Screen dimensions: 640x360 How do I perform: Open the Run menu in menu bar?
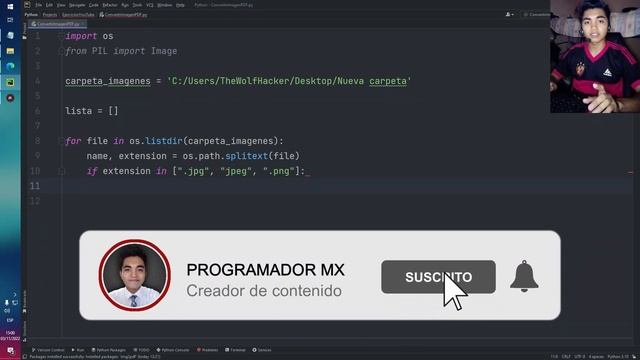[125, 5]
